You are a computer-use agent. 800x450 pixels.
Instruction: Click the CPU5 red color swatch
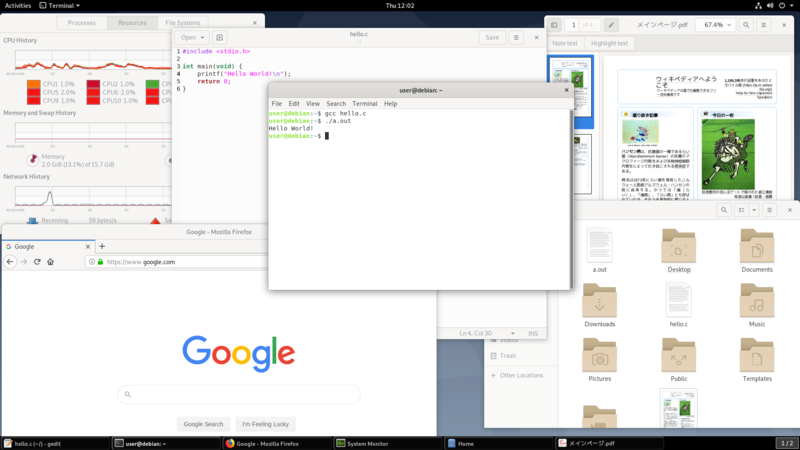(x=34, y=92)
